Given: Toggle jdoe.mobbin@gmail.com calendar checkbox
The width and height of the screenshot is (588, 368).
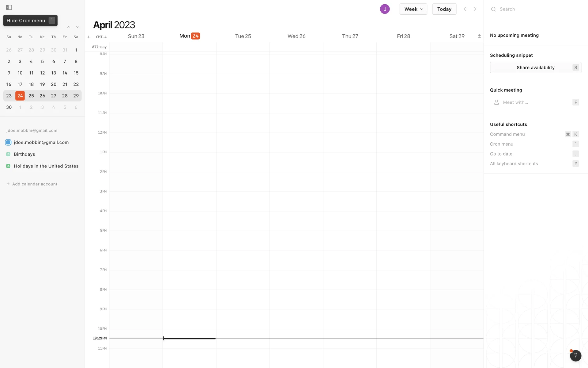Looking at the screenshot, I should pos(8,142).
